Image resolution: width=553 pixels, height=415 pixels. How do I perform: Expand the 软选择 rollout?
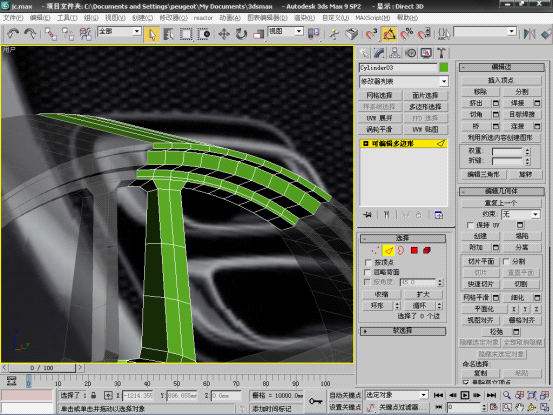click(x=403, y=331)
